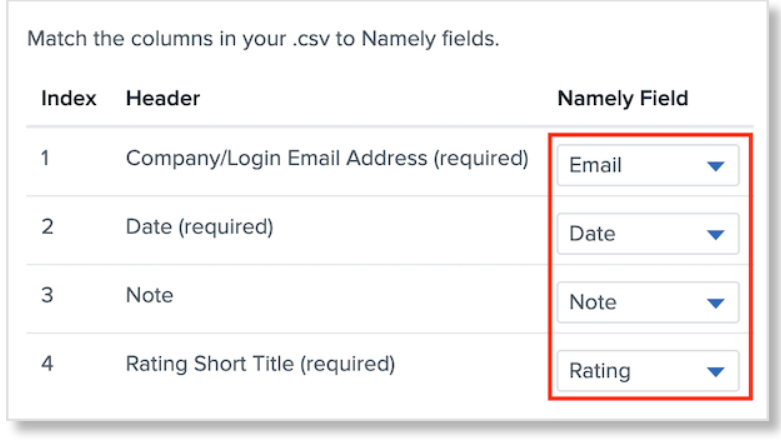Select the Company/Login Email Address (required) header text
Viewport: 781px width, 440px height.
tap(327, 158)
